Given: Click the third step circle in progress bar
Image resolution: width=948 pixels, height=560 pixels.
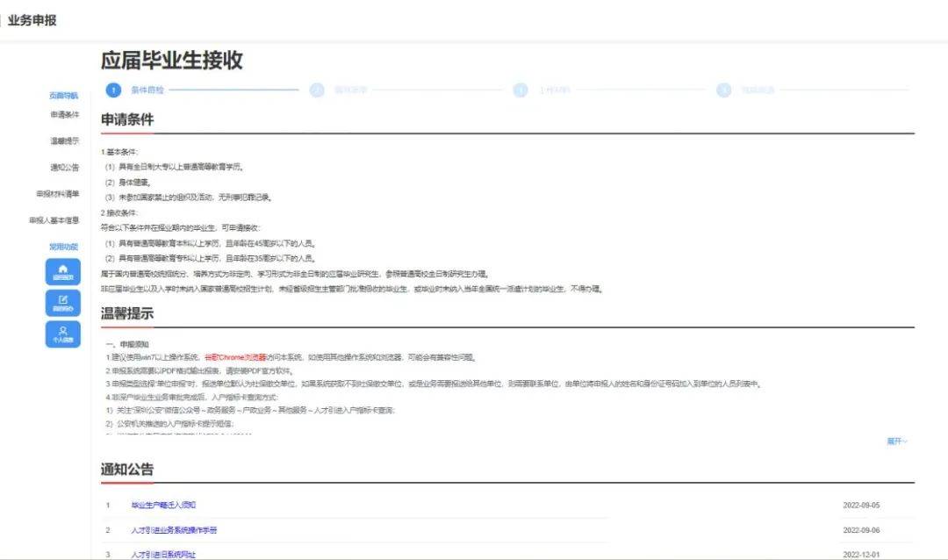Looking at the screenshot, I should (520, 90).
